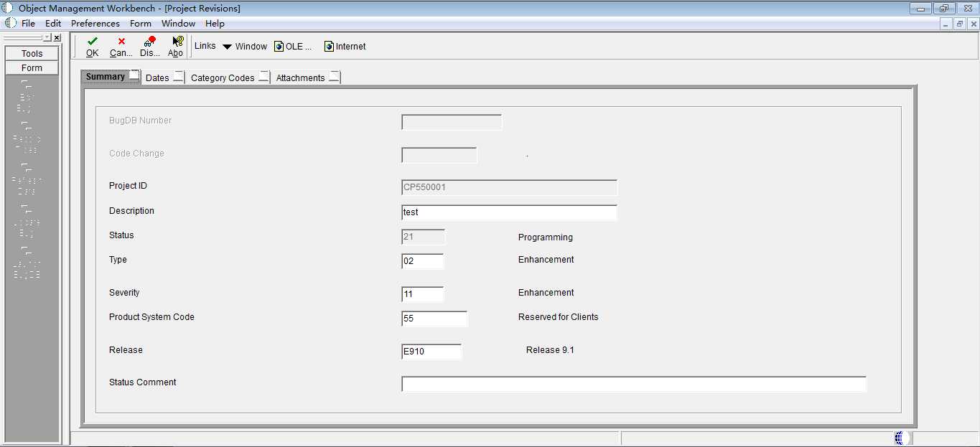The height and width of the screenshot is (447, 980).
Task: Click the Links toolbar label
Action: point(205,46)
